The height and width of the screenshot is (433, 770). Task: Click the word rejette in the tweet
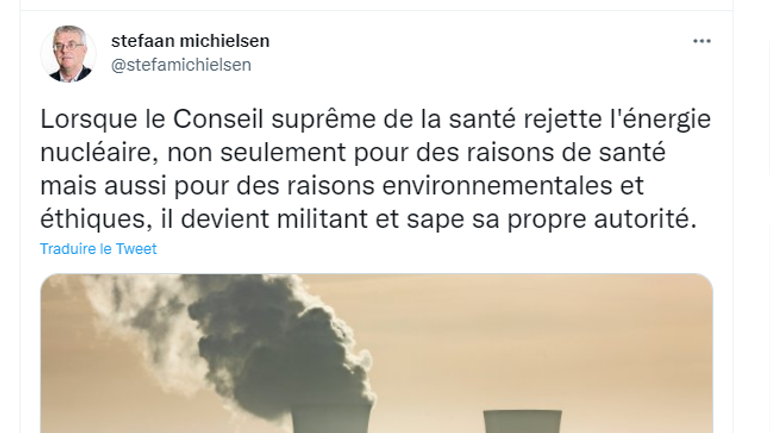[x=563, y=119]
